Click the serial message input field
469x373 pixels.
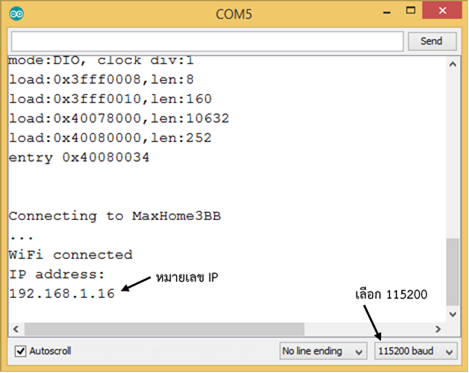pos(207,41)
